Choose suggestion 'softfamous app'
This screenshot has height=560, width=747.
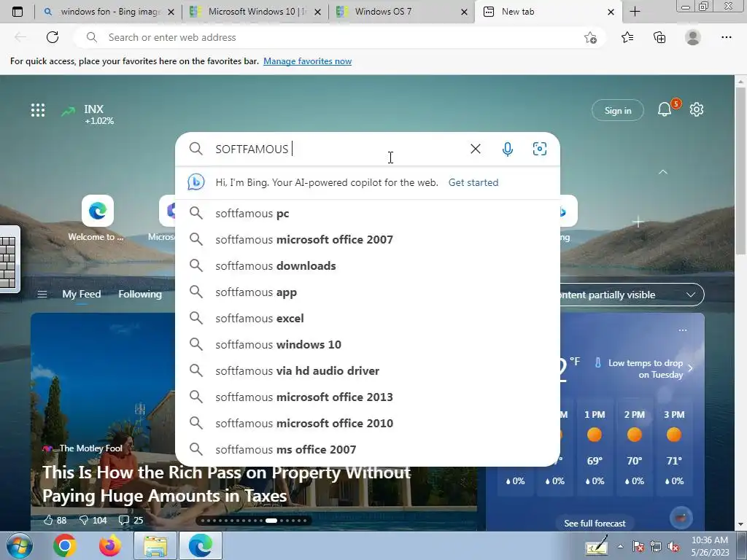tap(368, 292)
